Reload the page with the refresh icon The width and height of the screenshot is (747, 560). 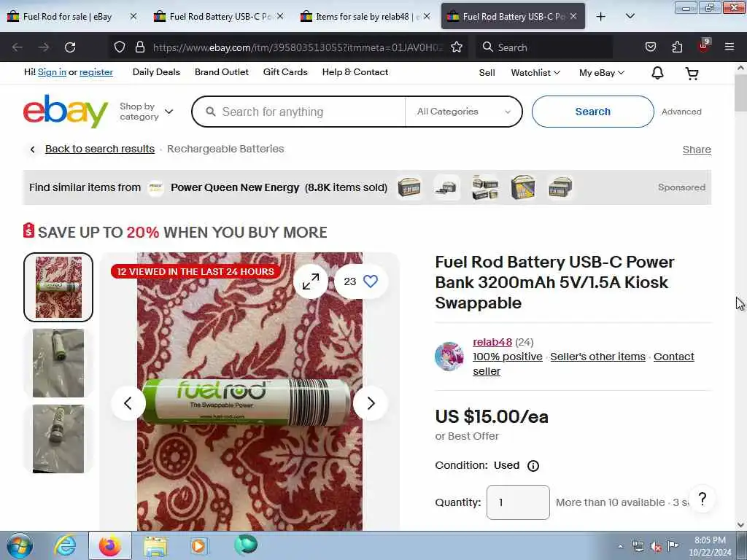[x=70, y=47]
